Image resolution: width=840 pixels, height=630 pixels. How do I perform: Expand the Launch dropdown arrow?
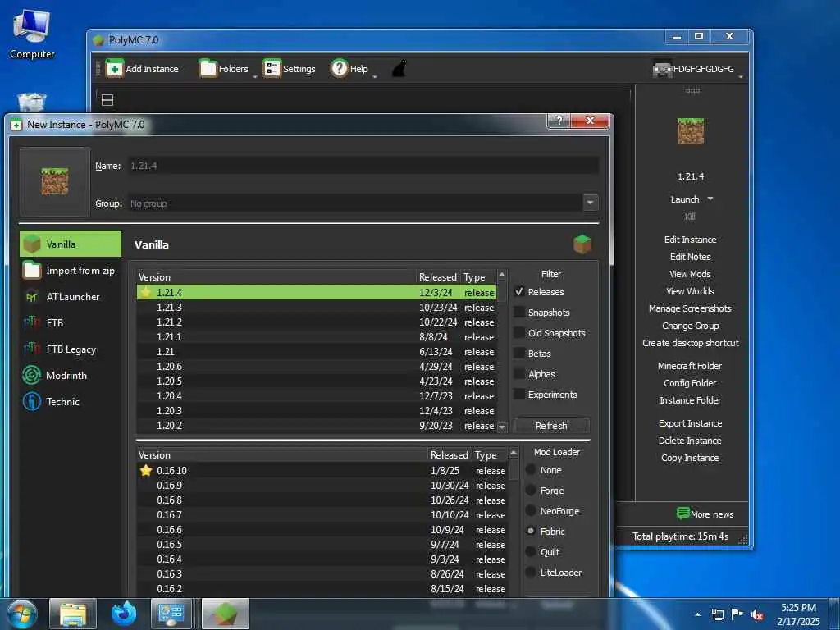pyautogui.click(x=710, y=199)
